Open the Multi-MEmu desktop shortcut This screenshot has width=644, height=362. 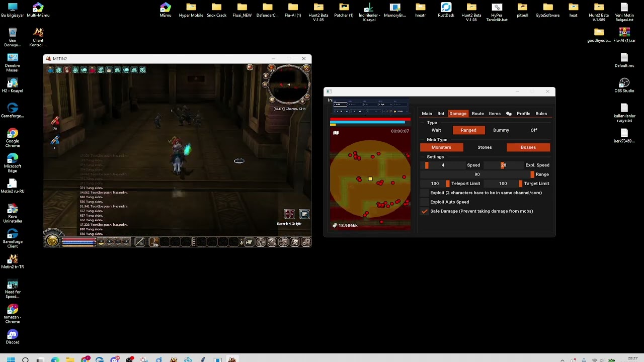38,10
